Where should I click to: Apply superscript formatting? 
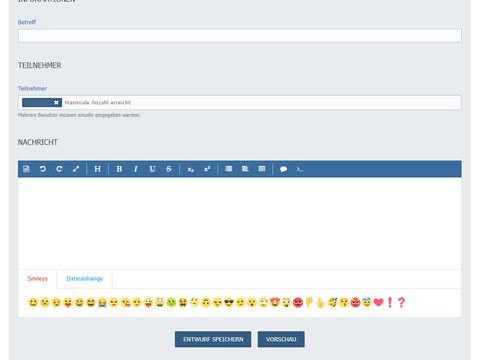point(207,169)
